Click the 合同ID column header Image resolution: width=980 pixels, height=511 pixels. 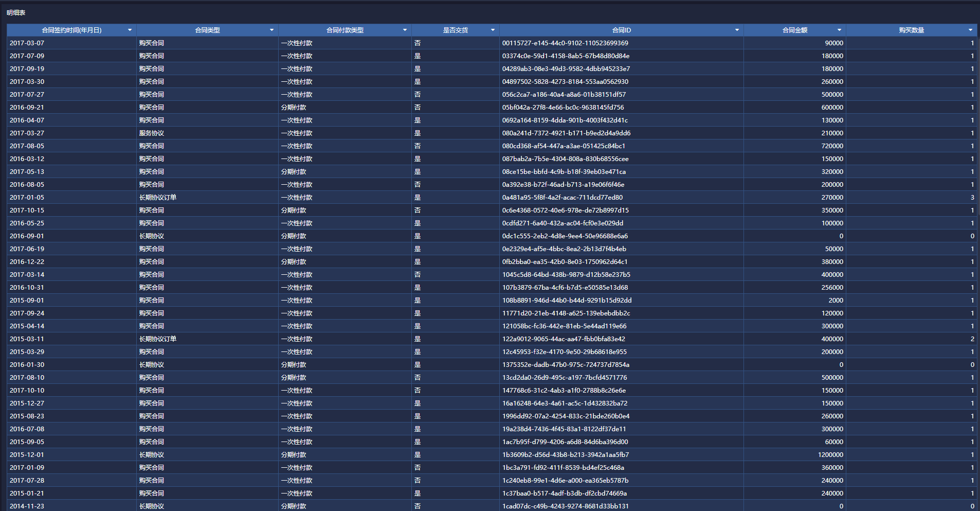pyautogui.click(x=621, y=30)
